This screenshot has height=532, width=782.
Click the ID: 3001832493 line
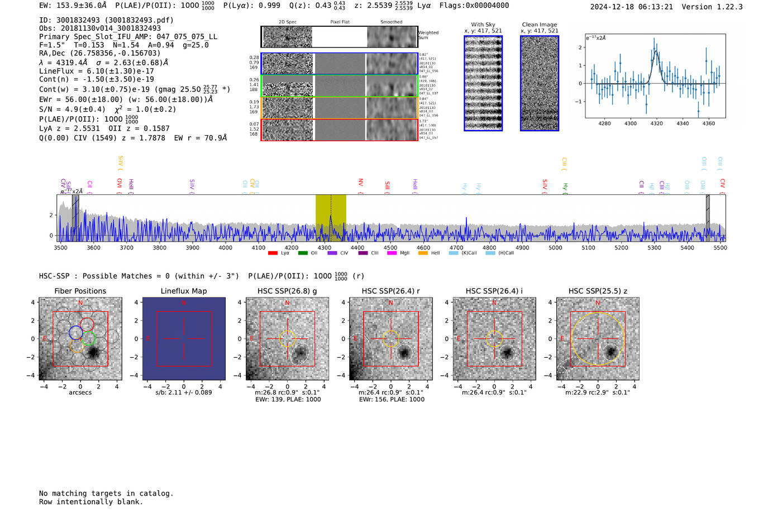point(106,20)
